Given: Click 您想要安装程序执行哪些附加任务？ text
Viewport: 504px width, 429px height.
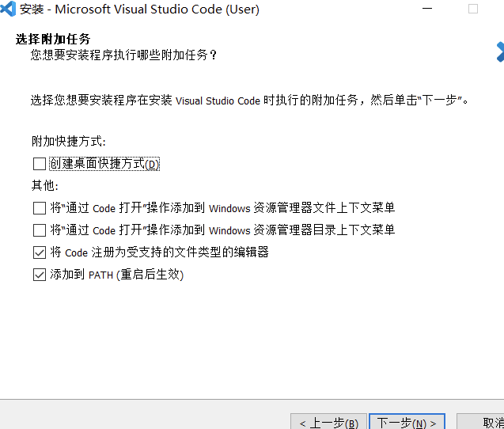Looking at the screenshot, I should pos(123,55).
